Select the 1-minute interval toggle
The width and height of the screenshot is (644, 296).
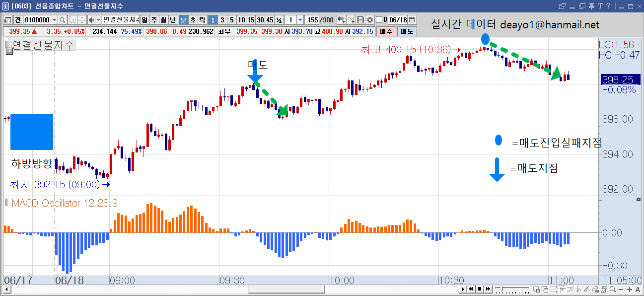pos(213,20)
